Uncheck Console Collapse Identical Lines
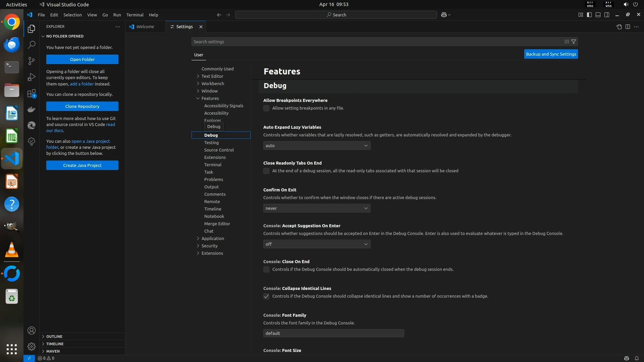Screen dimensions: 644x362 click(x=266, y=296)
